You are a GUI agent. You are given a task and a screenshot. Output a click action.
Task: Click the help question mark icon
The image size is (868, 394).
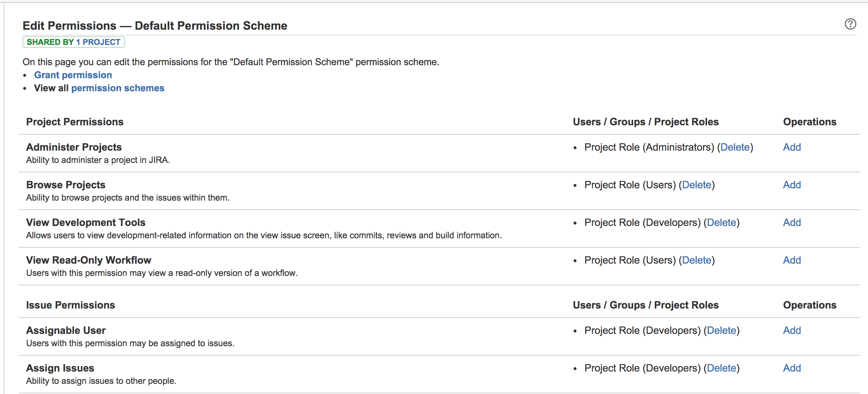point(850,24)
